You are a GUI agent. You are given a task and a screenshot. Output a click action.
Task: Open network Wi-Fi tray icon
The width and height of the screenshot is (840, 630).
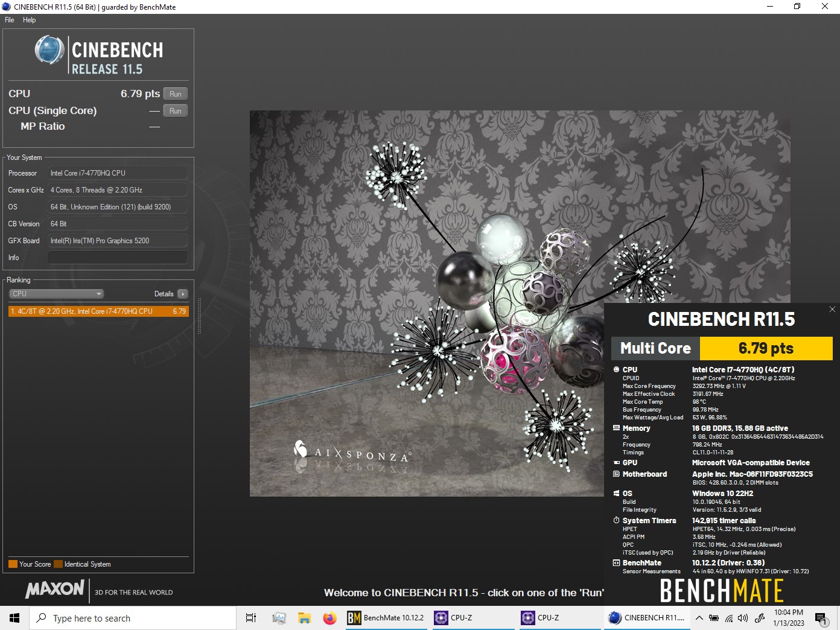pyautogui.click(x=729, y=618)
